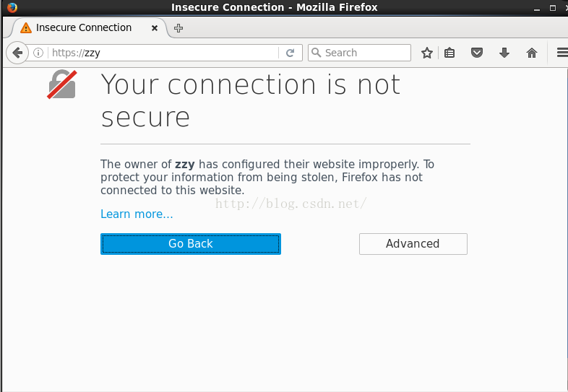Click the https://zzy address bar

coord(163,53)
